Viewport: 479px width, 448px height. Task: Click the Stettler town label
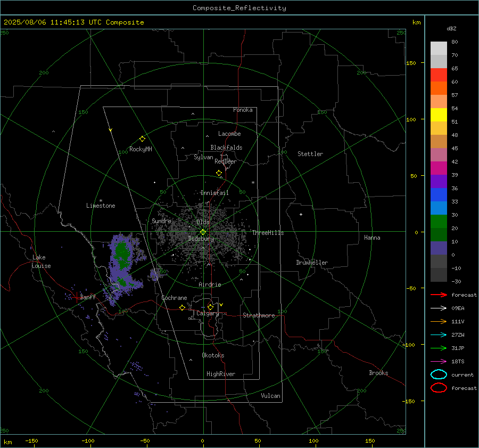click(x=310, y=154)
